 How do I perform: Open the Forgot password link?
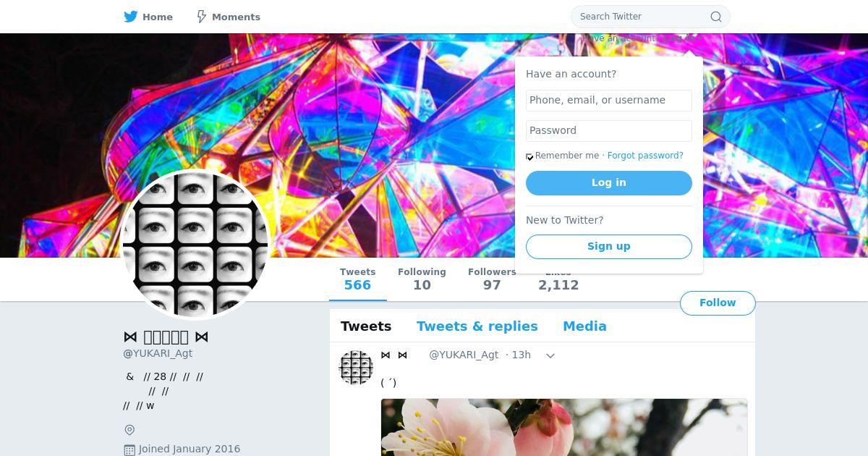click(x=645, y=156)
